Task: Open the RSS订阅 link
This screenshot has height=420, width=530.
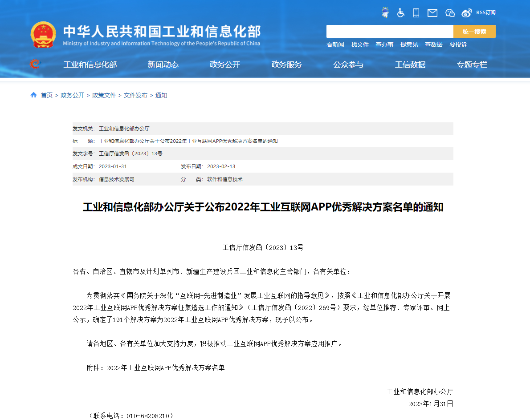Action: (486, 12)
